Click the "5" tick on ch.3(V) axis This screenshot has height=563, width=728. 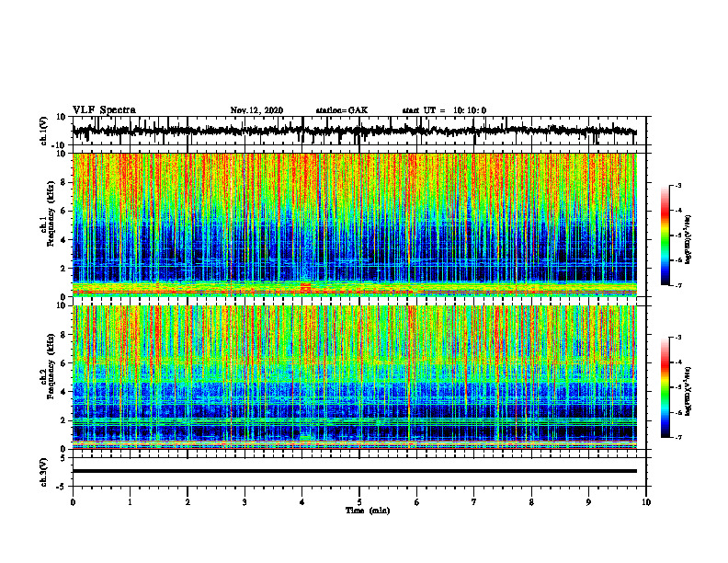63,458
